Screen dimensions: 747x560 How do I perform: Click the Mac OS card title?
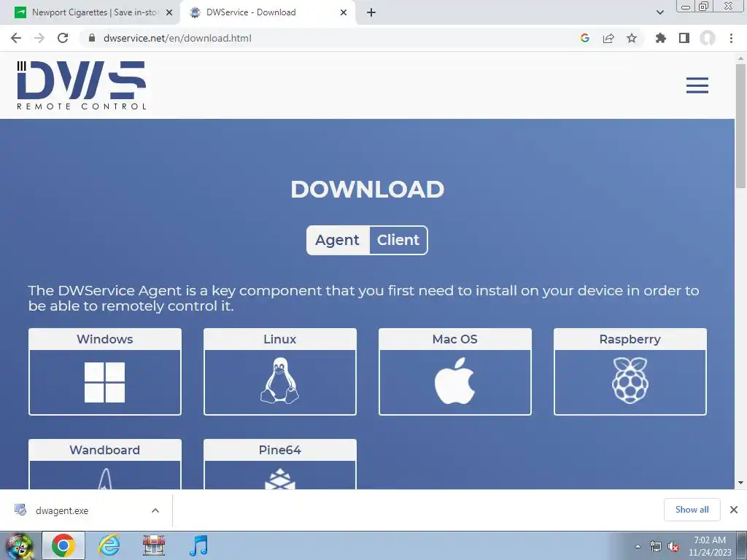pos(454,339)
